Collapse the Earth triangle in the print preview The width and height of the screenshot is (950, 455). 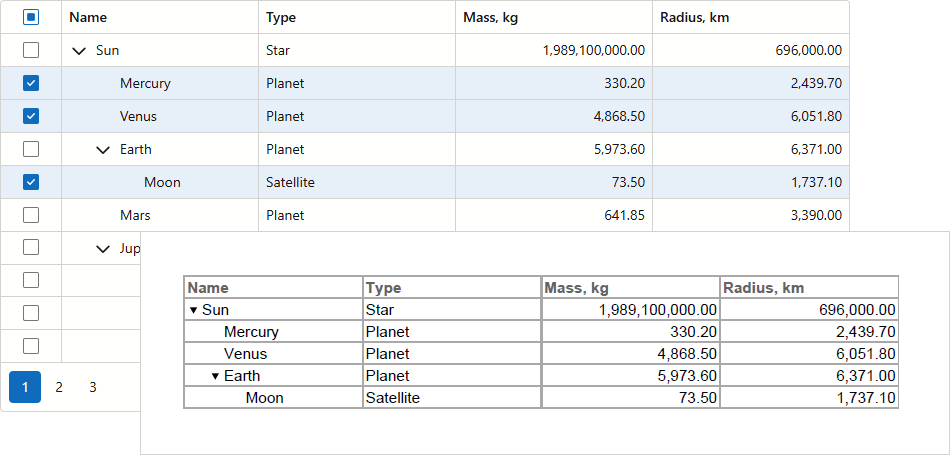pyautogui.click(x=215, y=377)
